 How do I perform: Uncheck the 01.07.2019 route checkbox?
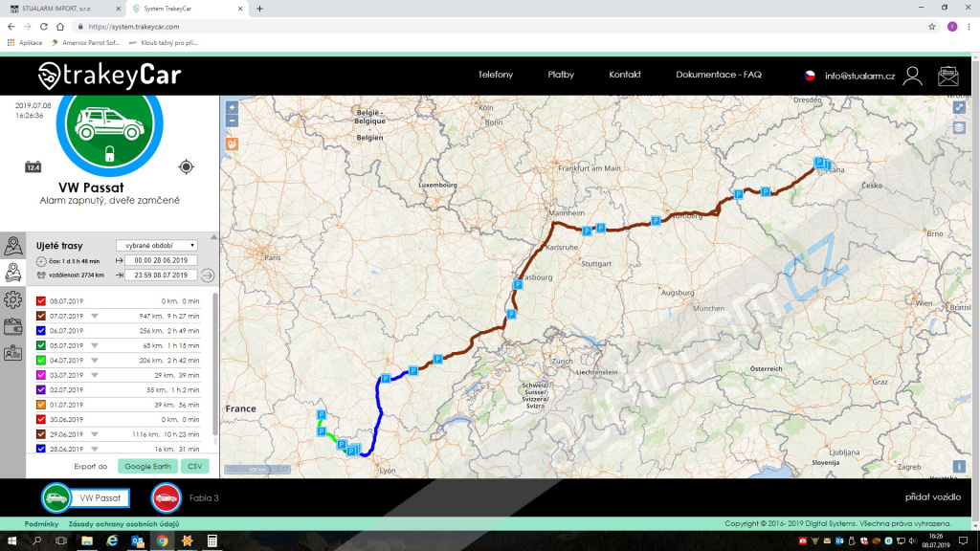coord(41,405)
